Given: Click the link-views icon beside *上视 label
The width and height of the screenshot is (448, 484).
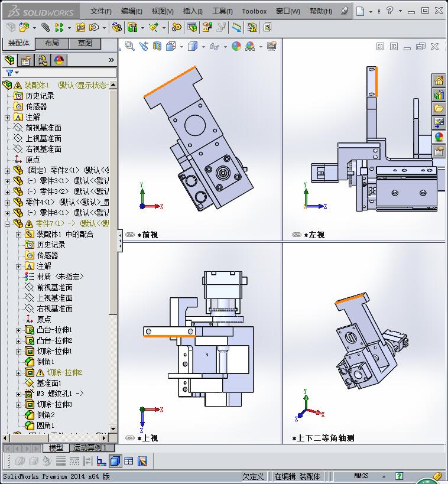Looking at the screenshot, I should [130, 438].
